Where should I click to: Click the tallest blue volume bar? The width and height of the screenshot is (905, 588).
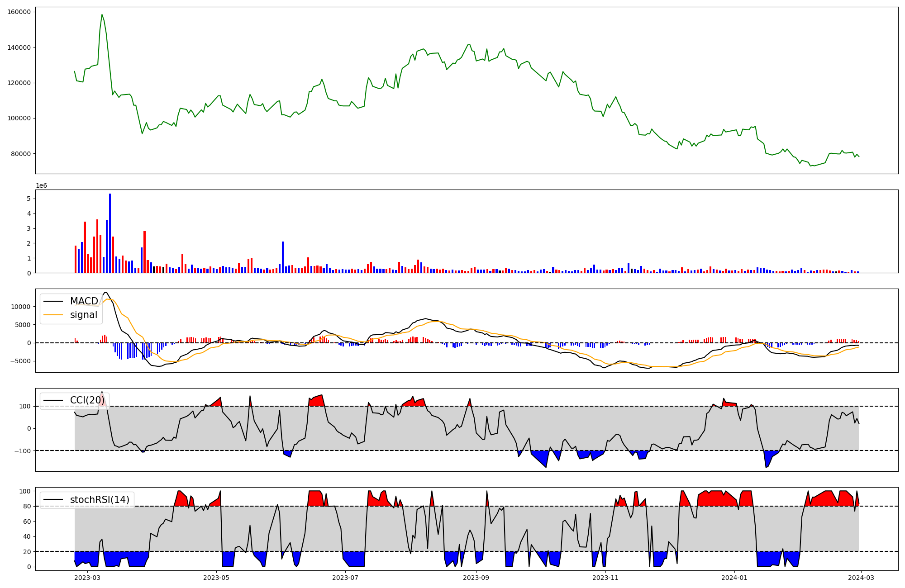(x=110, y=233)
